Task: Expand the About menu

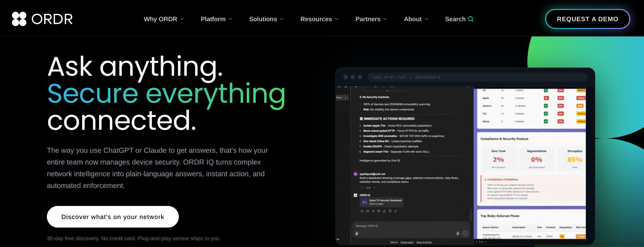Action: pos(416,19)
